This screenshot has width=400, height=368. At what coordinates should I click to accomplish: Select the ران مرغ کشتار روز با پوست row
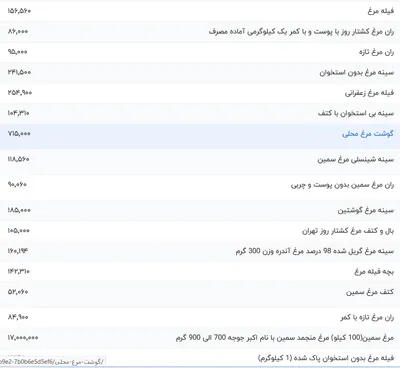point(200,32)
